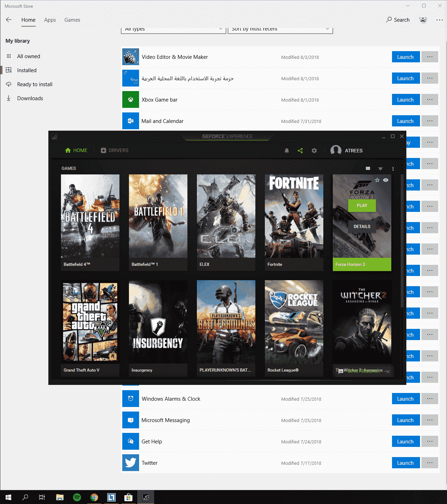The image size is (447, 504).
Task: Go back in Microsoft Store
Action: point(9,20)
